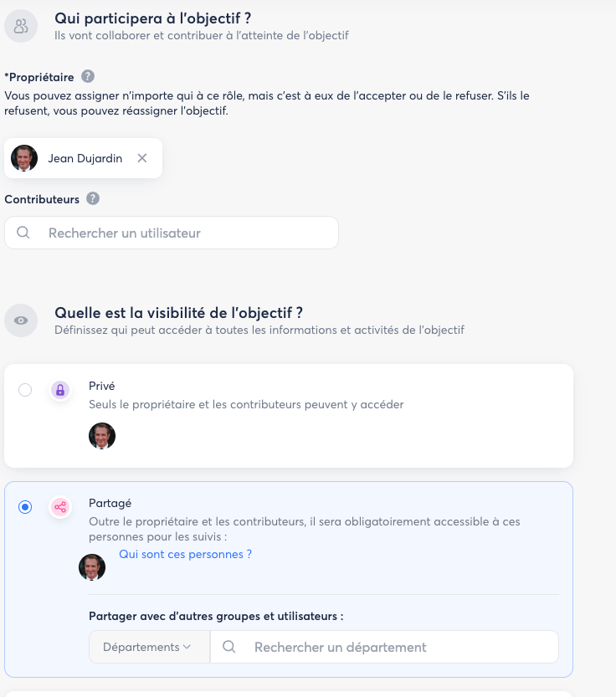Screen dimensions: 616x697
Task: Click the help icon next to Contributeurs
Action: coord(93,199)
